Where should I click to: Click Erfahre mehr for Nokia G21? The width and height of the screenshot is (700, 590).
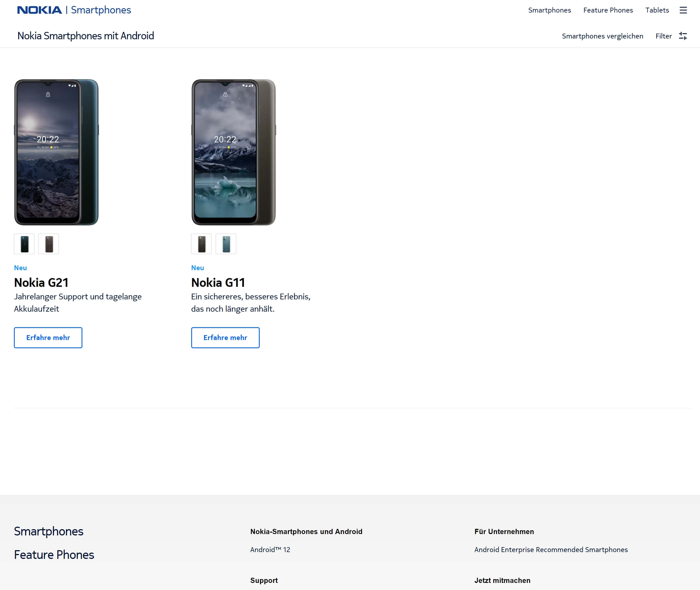coord(48,338)
